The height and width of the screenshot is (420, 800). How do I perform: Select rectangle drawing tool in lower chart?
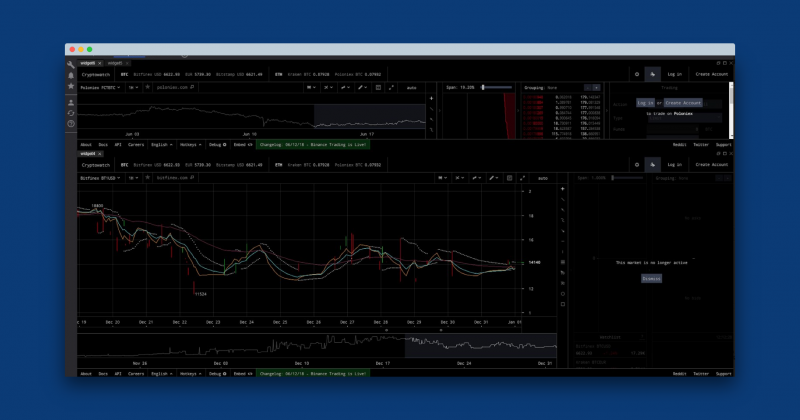click(x=563, y=304)
